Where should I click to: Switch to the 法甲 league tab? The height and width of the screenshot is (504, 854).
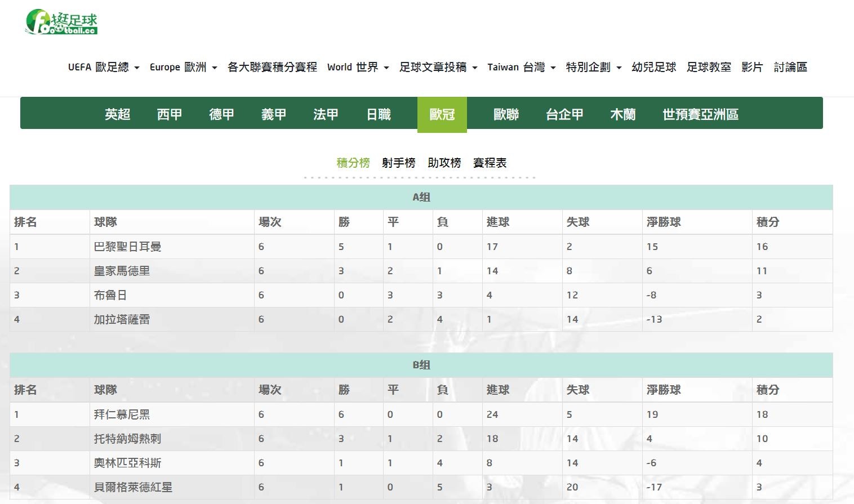pyautogui.click(x=326, y=114)
